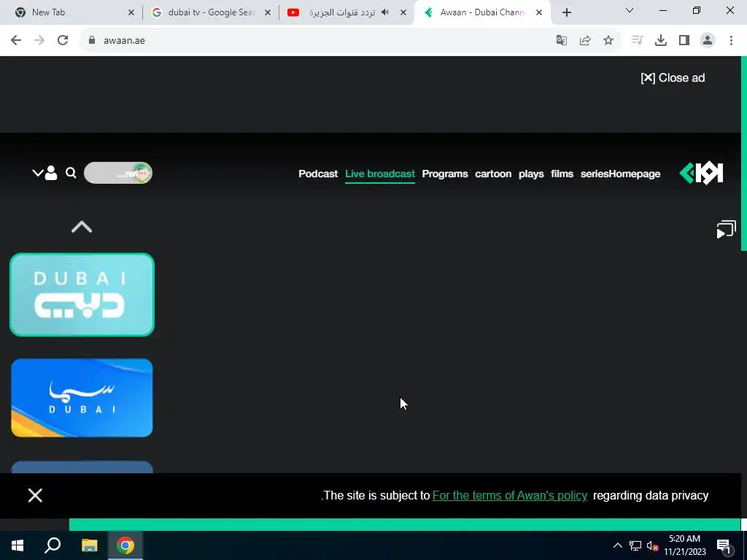Click the muted volume tray icon

[x=652, y=545]
